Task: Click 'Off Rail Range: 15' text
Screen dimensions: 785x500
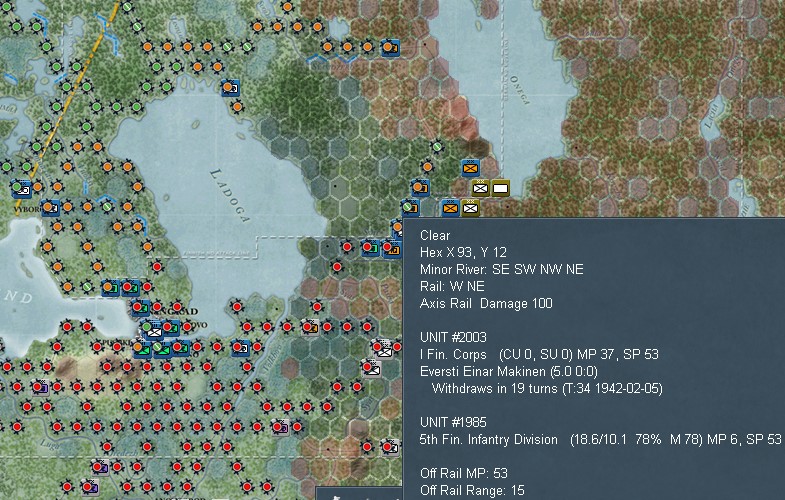Action: point(472,490)
